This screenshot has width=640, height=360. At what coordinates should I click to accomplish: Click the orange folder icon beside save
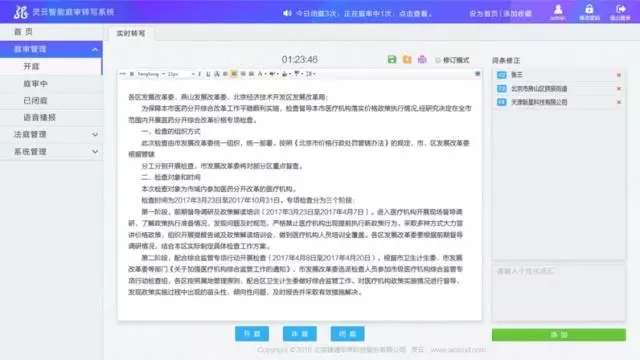click(x=407, y=60)
